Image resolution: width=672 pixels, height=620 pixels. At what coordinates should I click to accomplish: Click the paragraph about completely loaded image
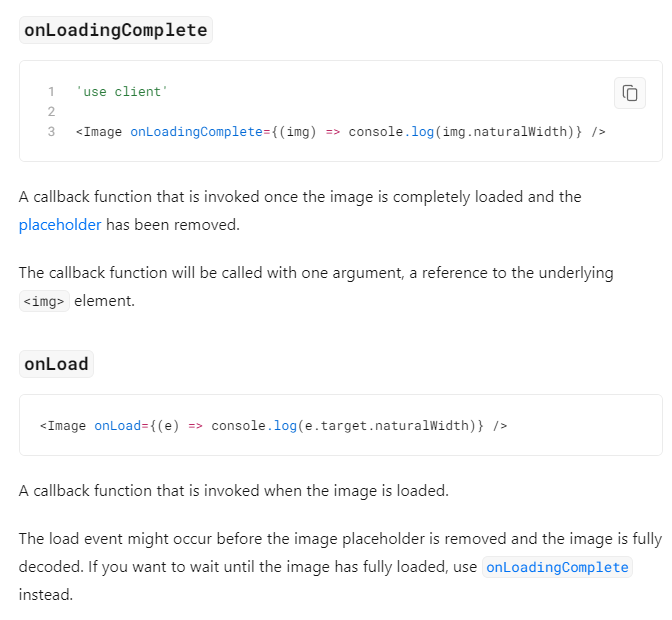click(x=300, y=210)
